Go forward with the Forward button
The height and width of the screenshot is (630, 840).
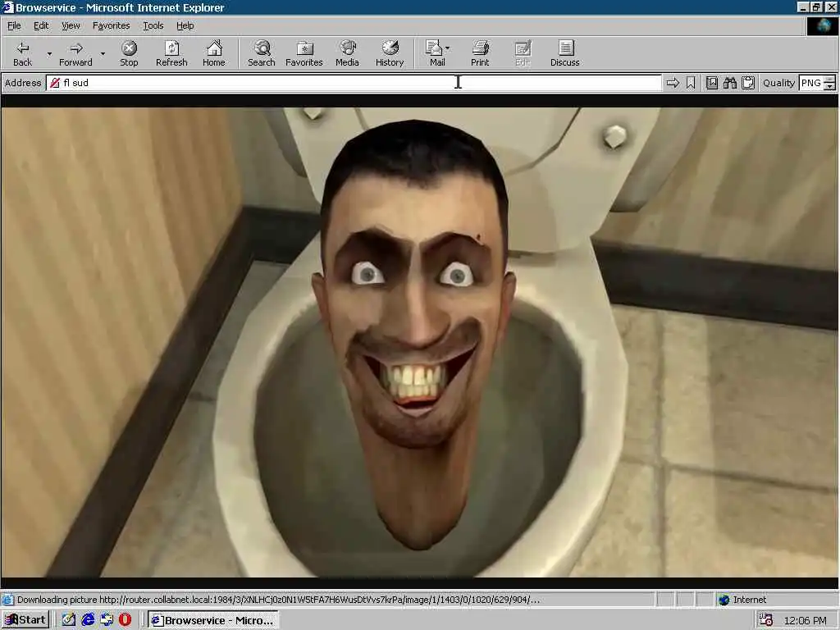75,53
